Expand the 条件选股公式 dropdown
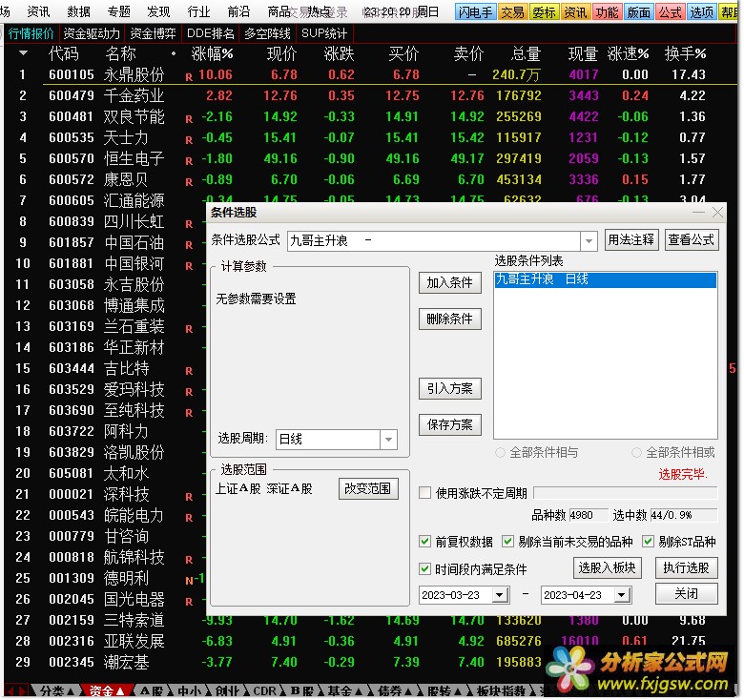Image resolution: width=744 pixels, height=700 pixels. [x=589, y=241]
